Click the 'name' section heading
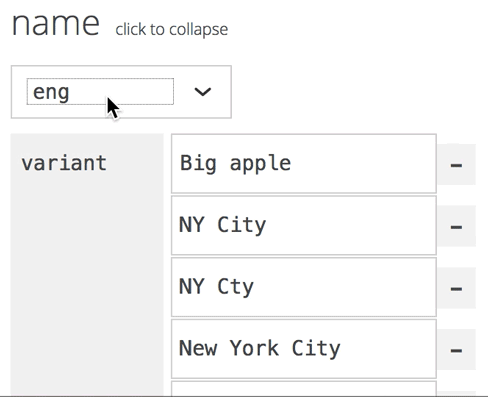The image size is (488, 397). (56, 24)
